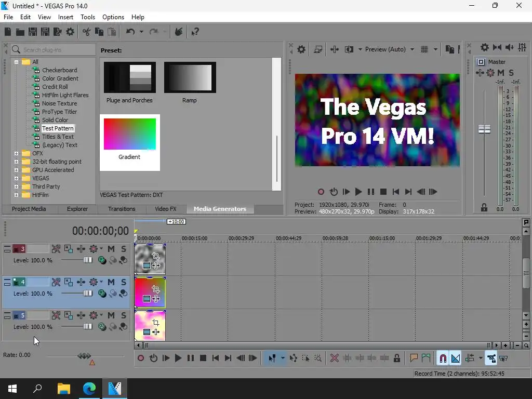Insert a marker from the timeline toolbar
Viewport: 532px width, 399px height.
click(x=414, y=358)
